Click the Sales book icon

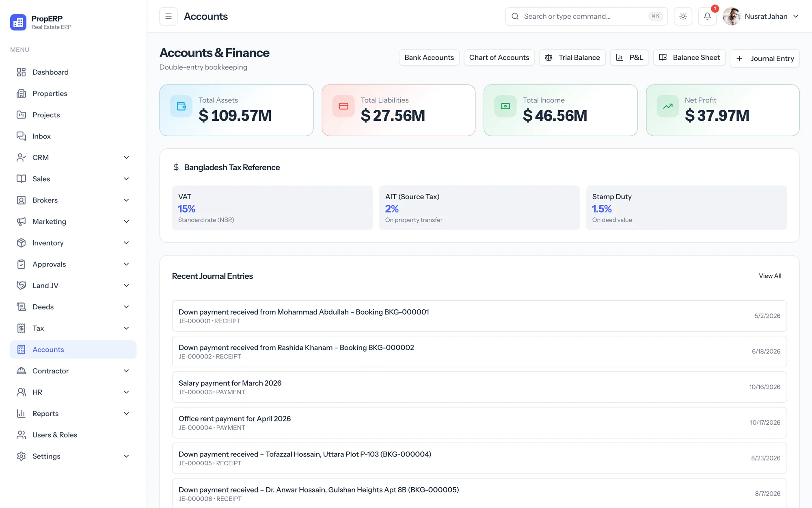(x=21, y=179)
